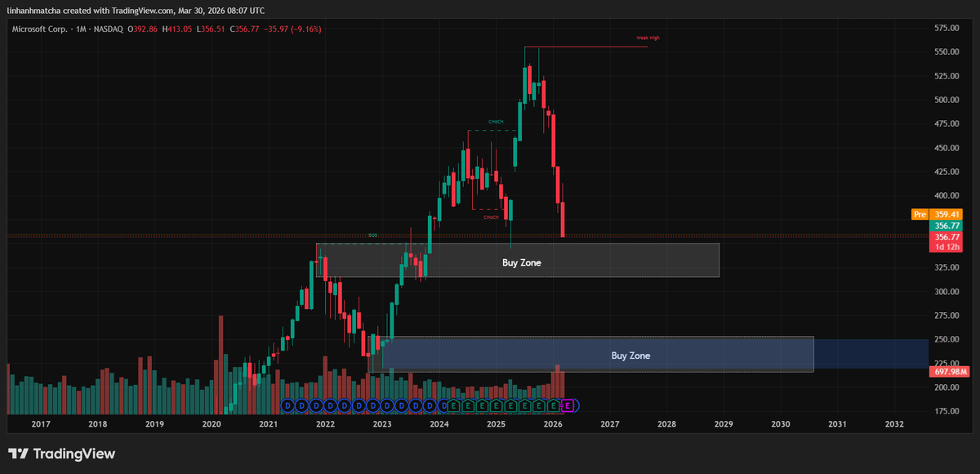Click the 450.00 price axis label

click(947, 148)
